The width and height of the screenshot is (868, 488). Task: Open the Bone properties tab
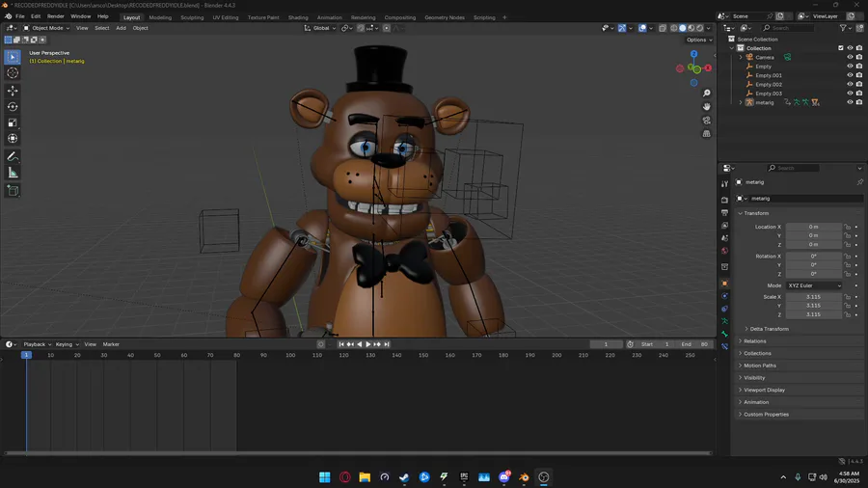pyautogui.click(x=724, y=335)
